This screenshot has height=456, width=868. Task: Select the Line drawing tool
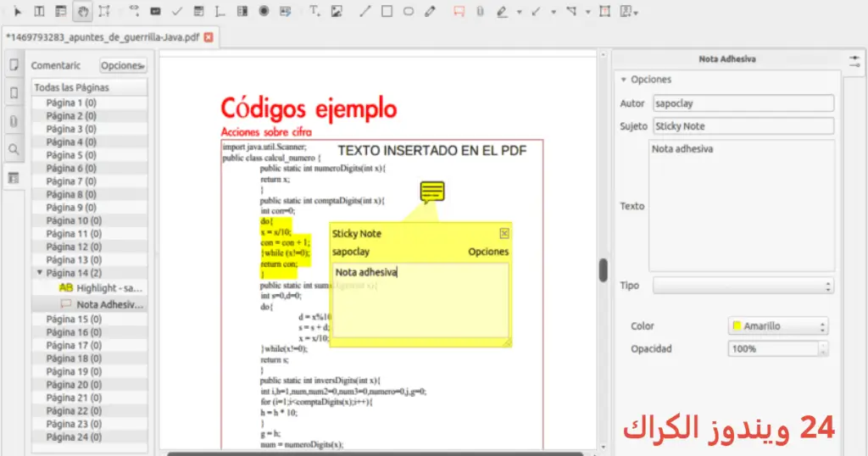tap(364, 11)
